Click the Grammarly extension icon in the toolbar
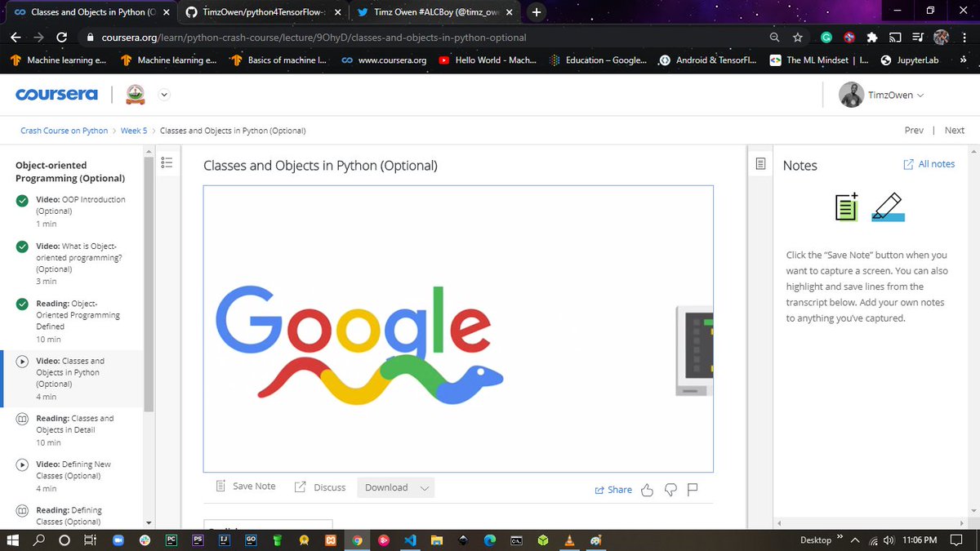The height and width of the screenshot is (551, 980). point(825,37)
